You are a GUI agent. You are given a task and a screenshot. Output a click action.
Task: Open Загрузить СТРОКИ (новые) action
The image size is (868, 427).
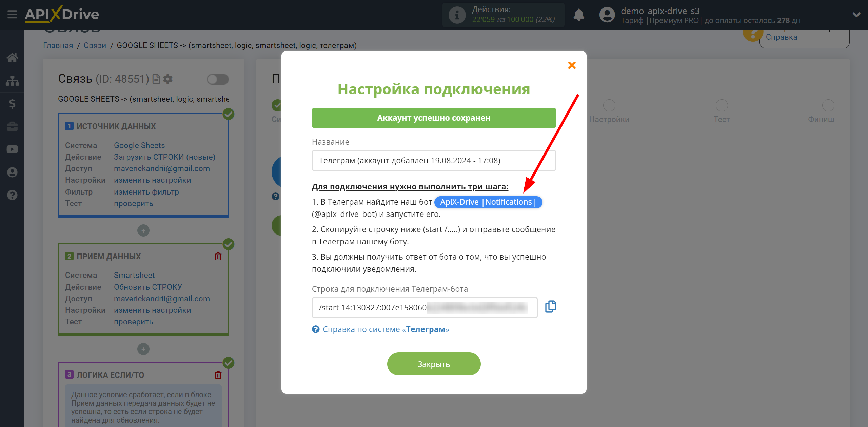point(164,157)
